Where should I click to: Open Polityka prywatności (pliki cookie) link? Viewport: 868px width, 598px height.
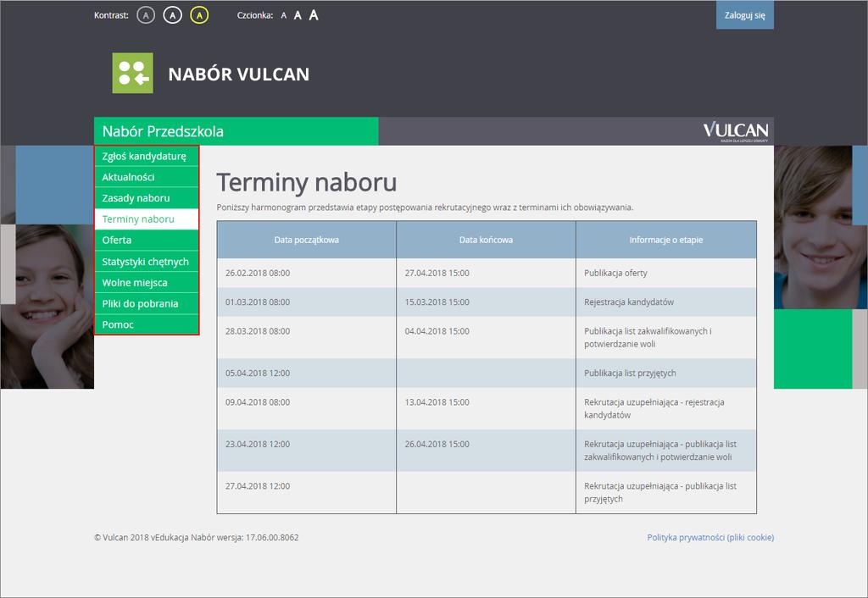[710, 537]
